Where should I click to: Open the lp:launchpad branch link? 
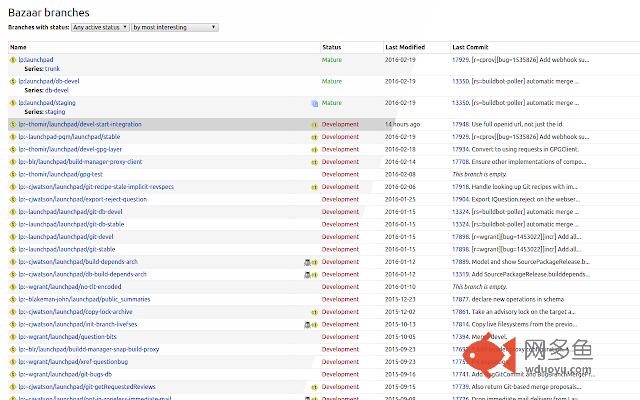pos(36,60)
